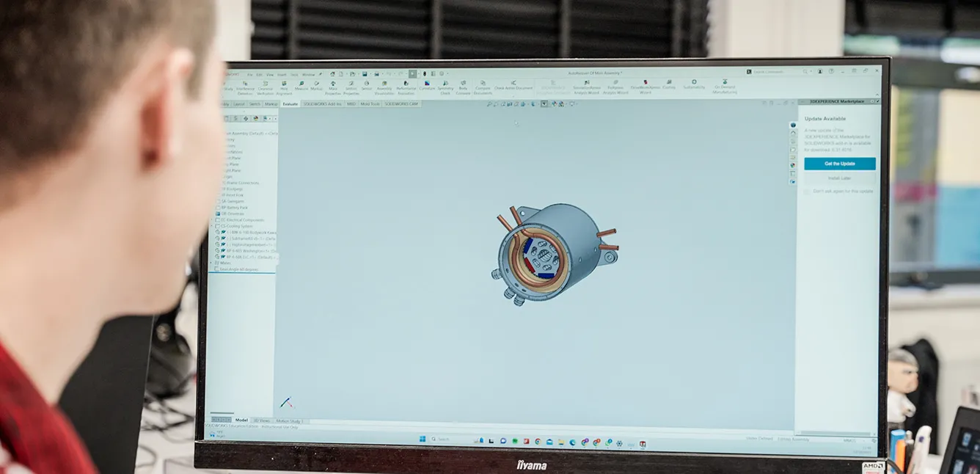This screenshot has height=474, width=980.
Task: Toggle the EC-Electrical Components checkbox
Action: 219,219
